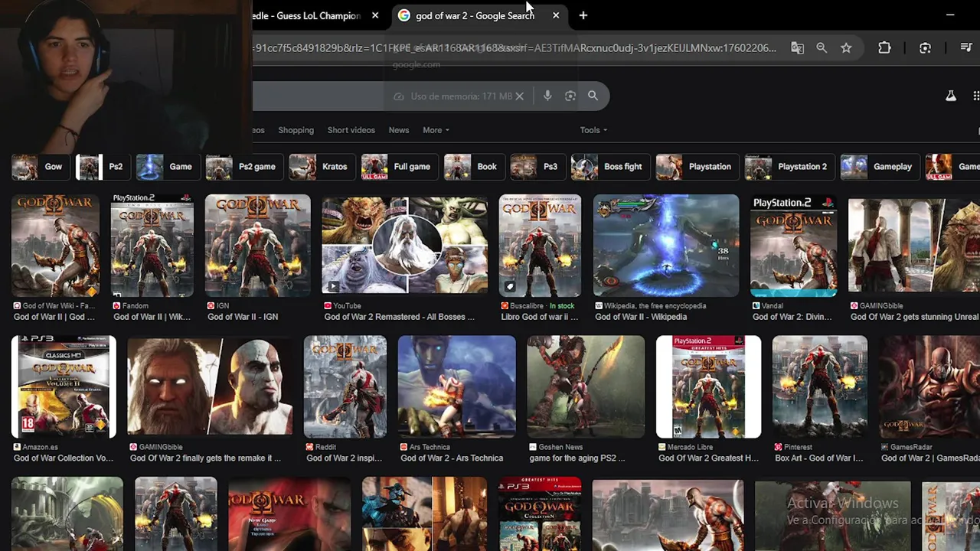Filter images by the Gow chip
980x551 pixels.
click(40, 167)
